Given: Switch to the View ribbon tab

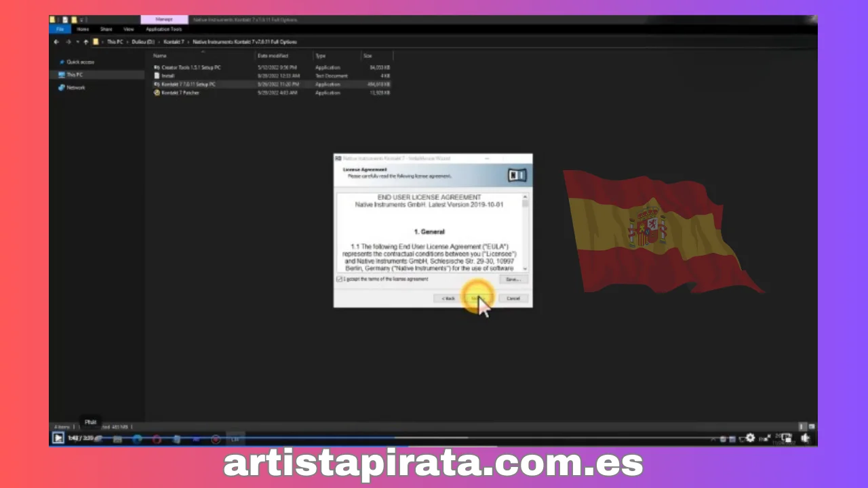Looking at the screenshot, I should click(x=128, y=29).
